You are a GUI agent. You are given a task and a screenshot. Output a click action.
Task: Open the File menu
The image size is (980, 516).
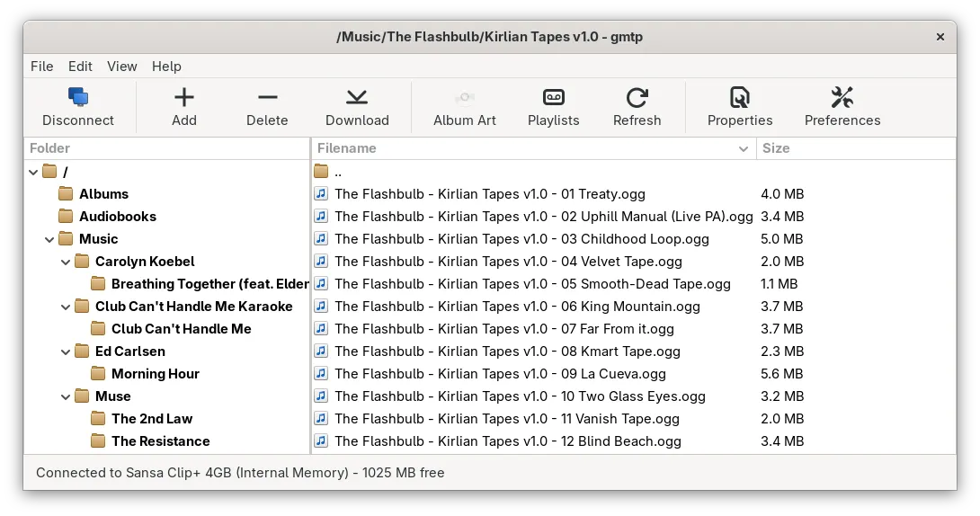point(42,67)
